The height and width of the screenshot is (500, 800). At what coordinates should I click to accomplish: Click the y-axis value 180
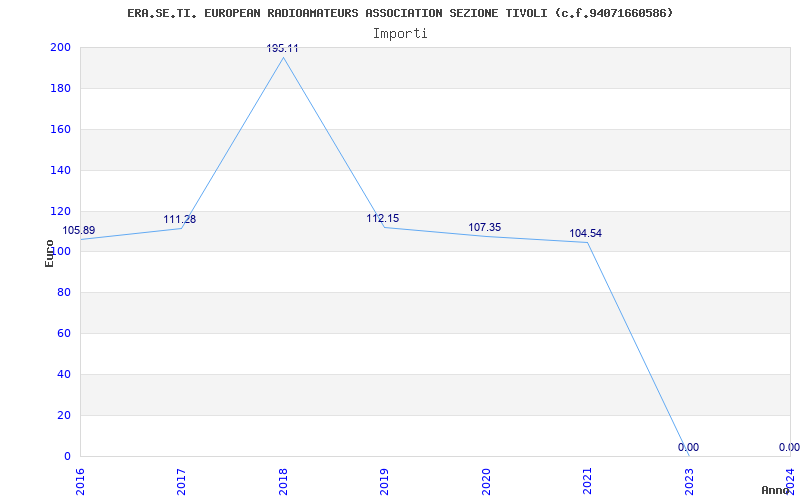pyautogui.click(x=60, y=88)
